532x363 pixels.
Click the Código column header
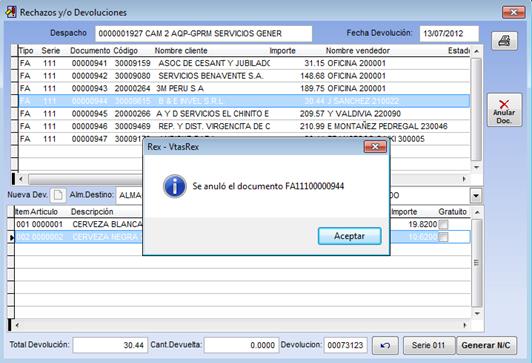[126, 51]
